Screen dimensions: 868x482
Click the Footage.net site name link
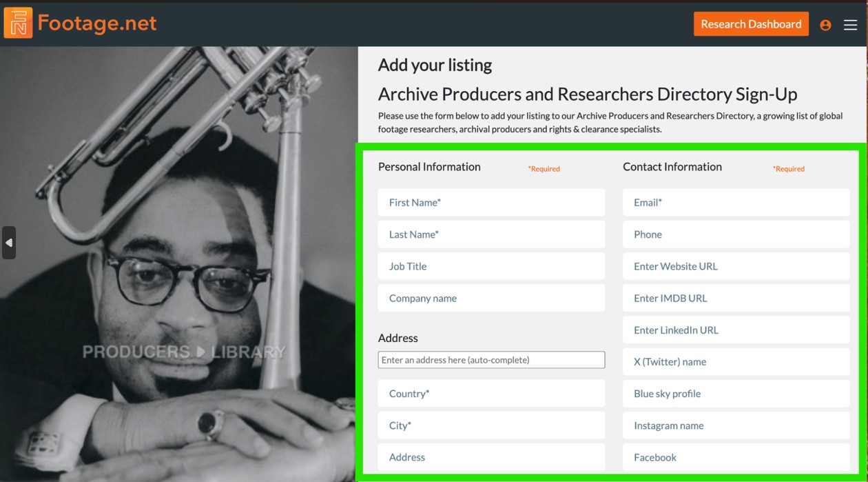point(97,23)
